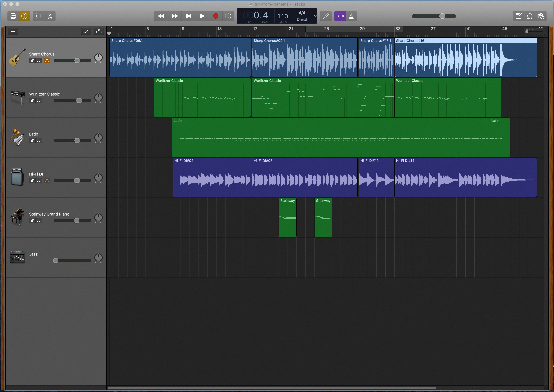554x392 pixels.
Task: Select the Sharp Chorus#06.1 audio region
Action: pyautogui.click(x=180, y=57)
